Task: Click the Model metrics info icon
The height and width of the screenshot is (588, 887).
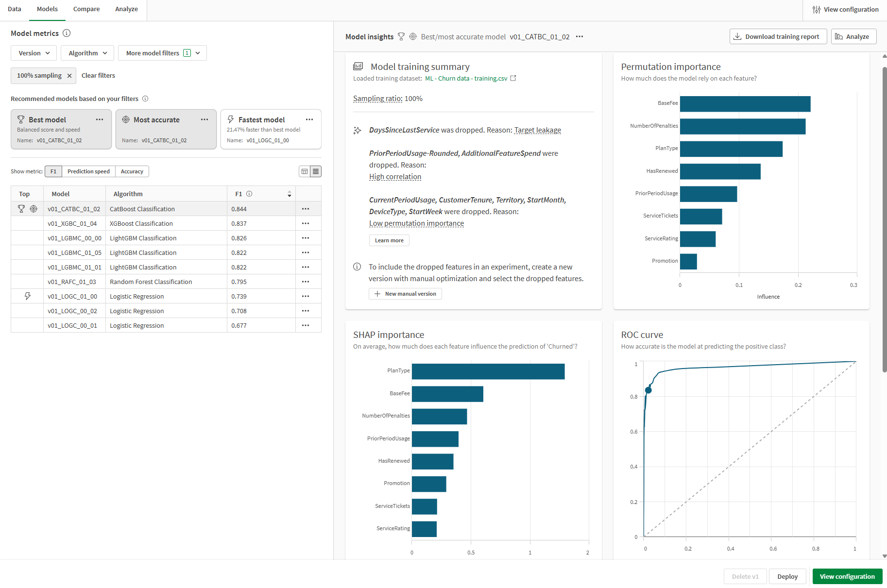Action: (67, 33)
